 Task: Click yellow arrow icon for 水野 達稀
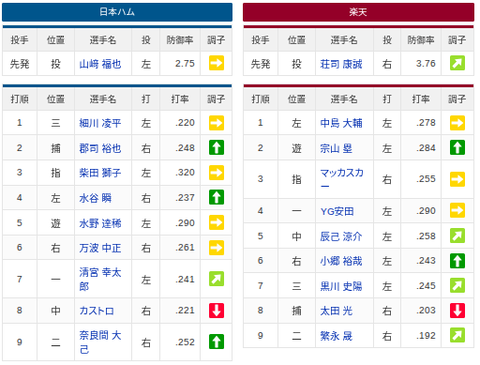(216, 223)
